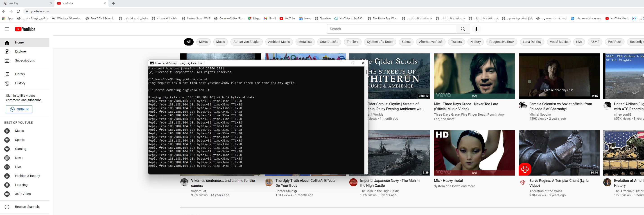Image resolution: width=644 pixels, height=215 pixels.
Task: Click Browse channels plus icon
Action: click(x=7, y=207)
